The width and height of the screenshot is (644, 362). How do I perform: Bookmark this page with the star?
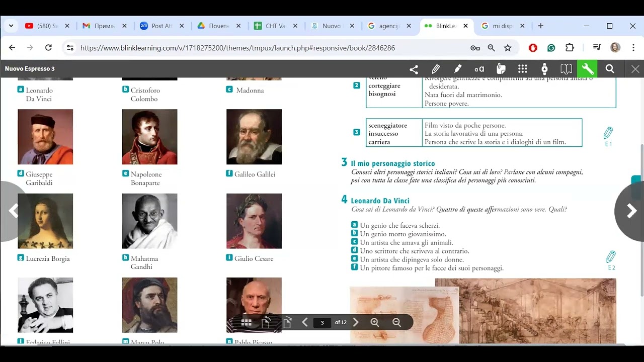pyautogui.click(x=508, y=48)
